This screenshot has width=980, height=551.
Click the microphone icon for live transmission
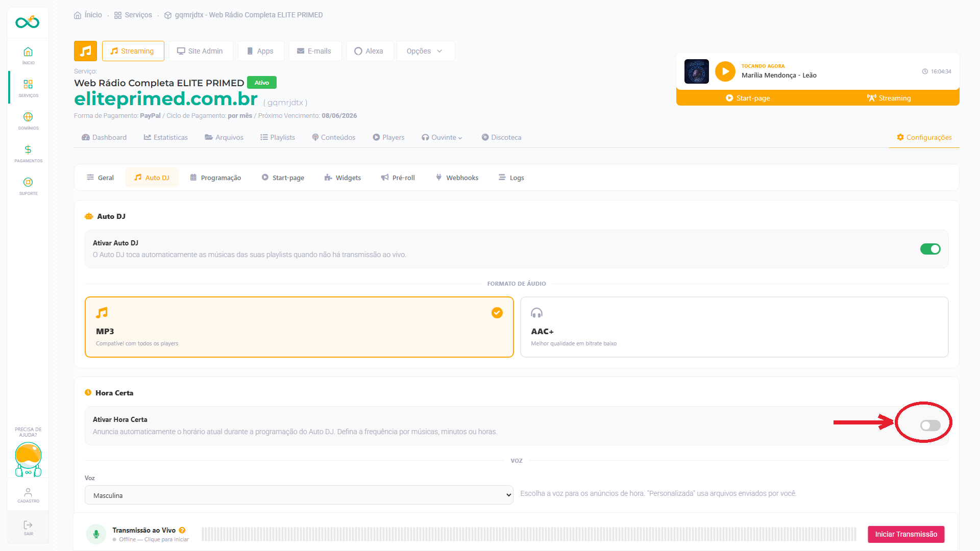pos(96,534)
